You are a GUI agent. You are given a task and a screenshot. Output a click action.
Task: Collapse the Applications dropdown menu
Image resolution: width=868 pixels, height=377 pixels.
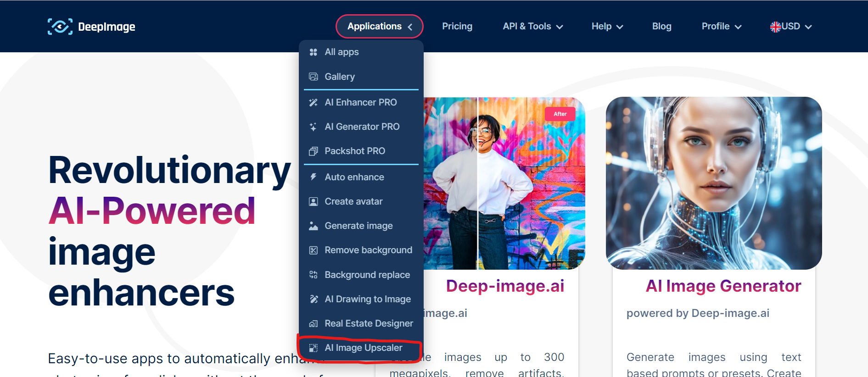pos(380,26)
